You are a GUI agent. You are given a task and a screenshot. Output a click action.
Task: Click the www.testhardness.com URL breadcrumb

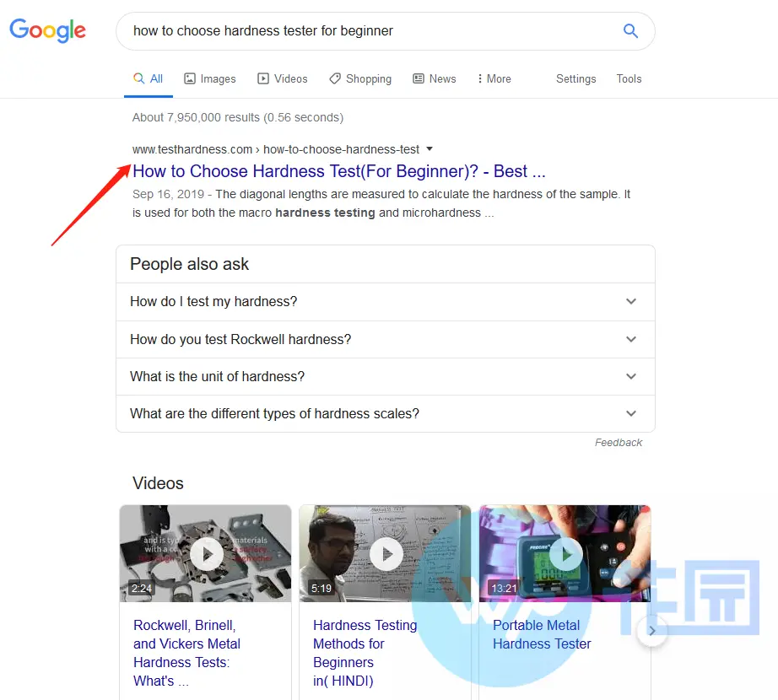click(x=275, y=149)
